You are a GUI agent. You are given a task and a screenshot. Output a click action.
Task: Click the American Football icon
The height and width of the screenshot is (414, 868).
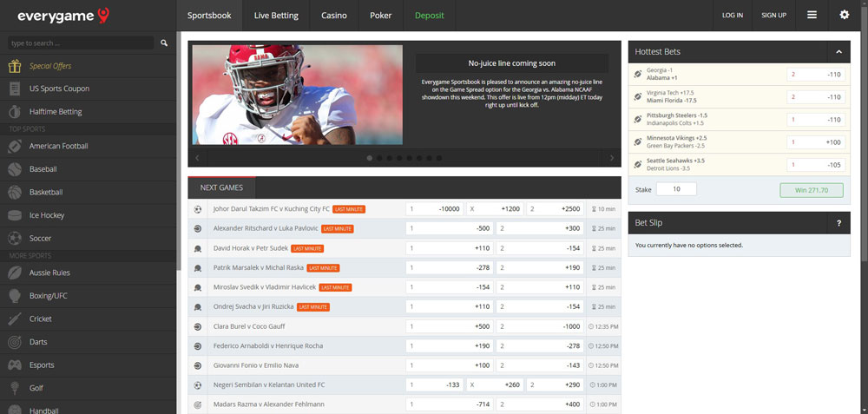(x=15, y=146)
